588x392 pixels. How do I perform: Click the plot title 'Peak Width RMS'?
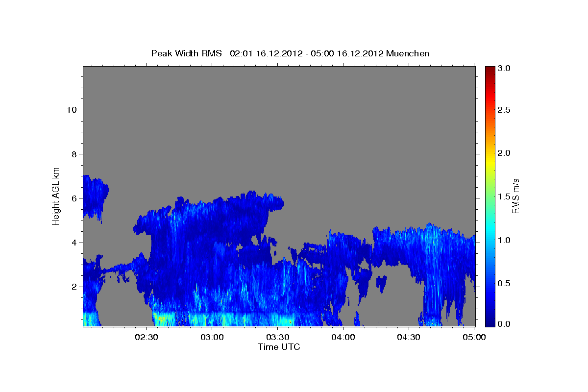click(x=186, y=53)
